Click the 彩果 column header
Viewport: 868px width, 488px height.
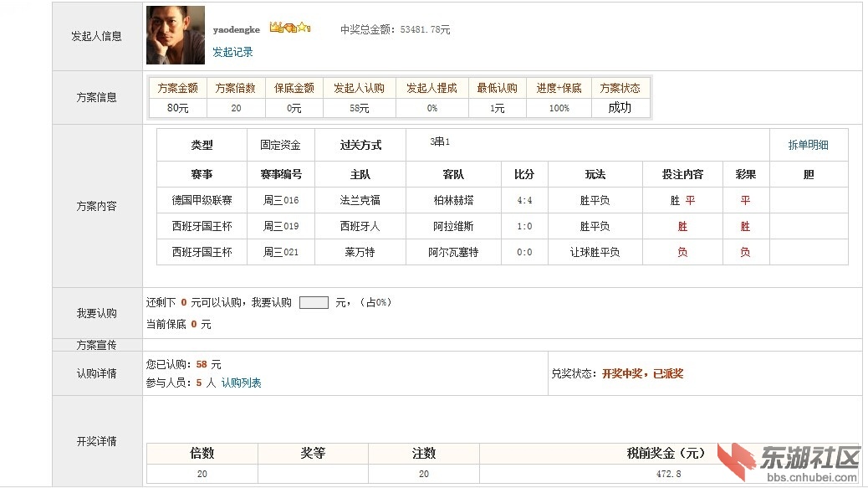[746, 174]
